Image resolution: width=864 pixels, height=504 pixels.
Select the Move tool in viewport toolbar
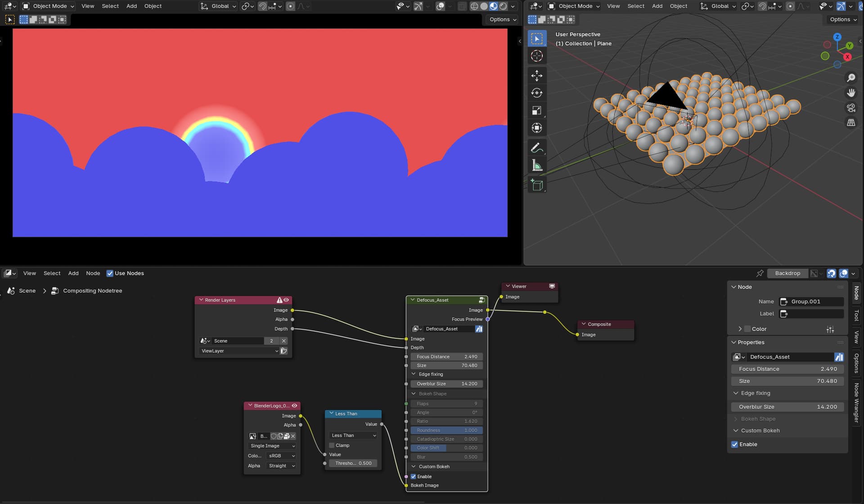point(537,75)
